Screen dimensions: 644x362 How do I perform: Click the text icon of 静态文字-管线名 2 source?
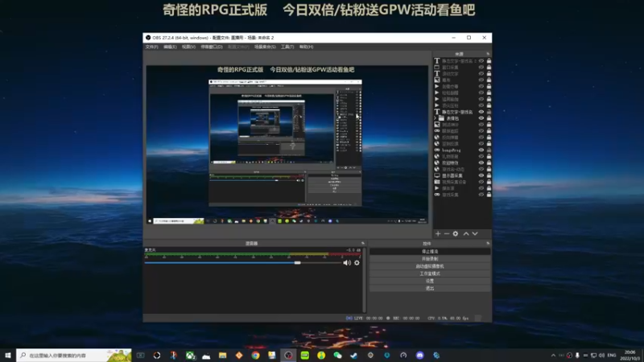(437, 61)
